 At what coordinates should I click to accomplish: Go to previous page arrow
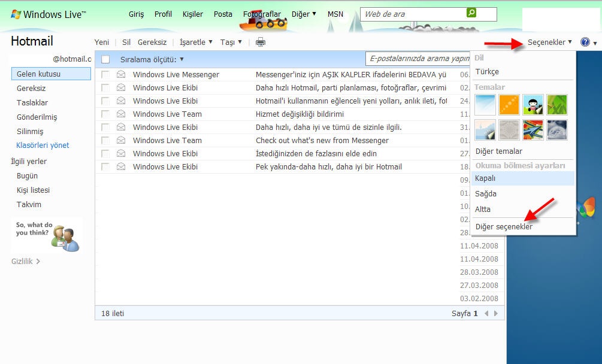pyautogui.click(x=486, y=313)
